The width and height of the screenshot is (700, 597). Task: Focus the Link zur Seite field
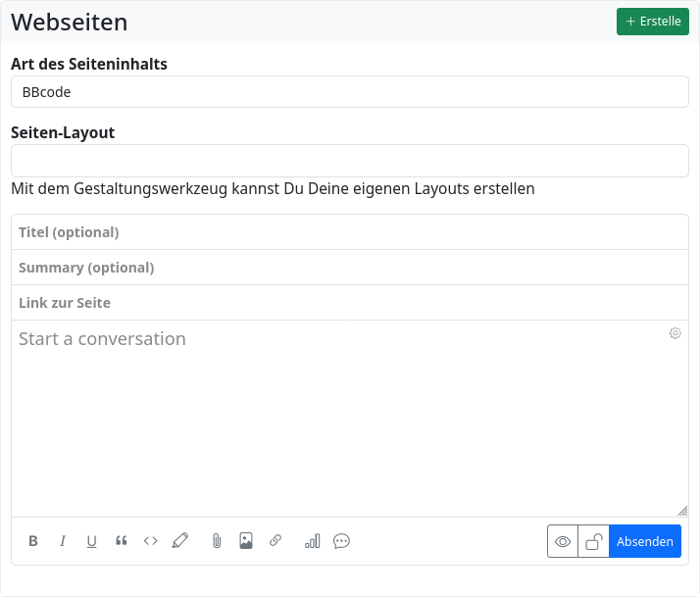point(350,303)
